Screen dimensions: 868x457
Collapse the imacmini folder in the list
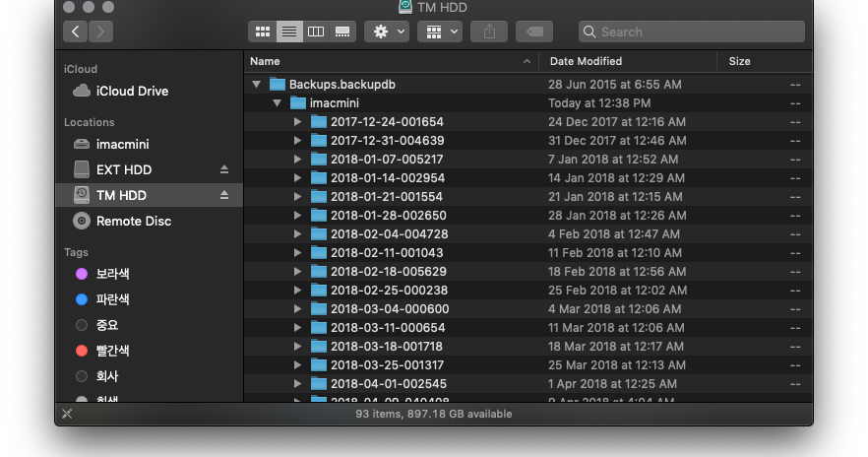(277, 103)
